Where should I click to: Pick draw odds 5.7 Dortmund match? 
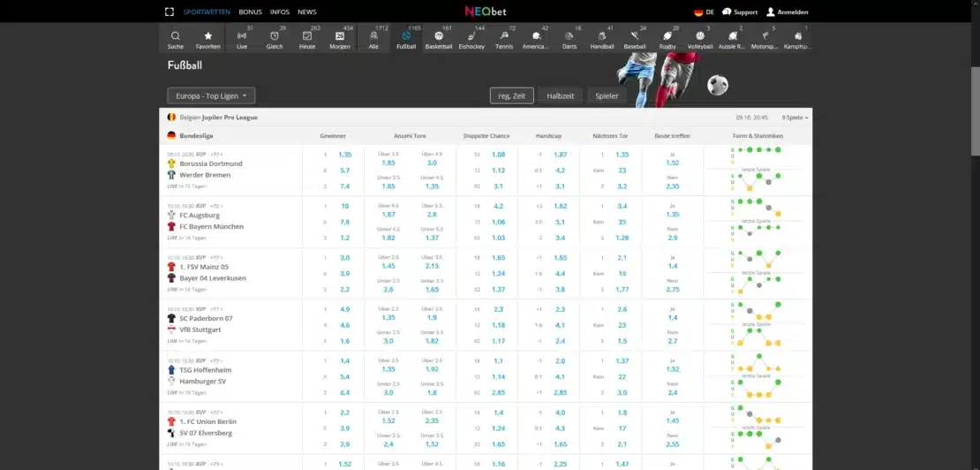345,171
